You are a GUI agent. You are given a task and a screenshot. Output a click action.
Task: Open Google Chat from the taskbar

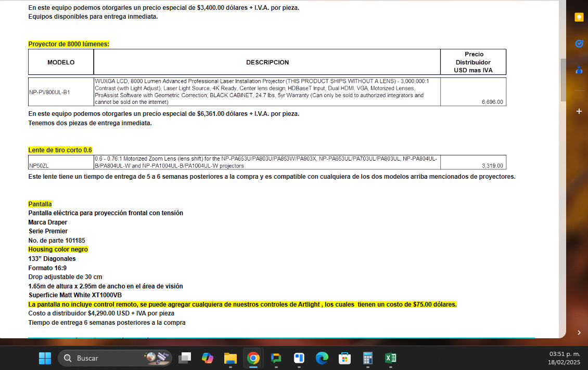point(276,358)
